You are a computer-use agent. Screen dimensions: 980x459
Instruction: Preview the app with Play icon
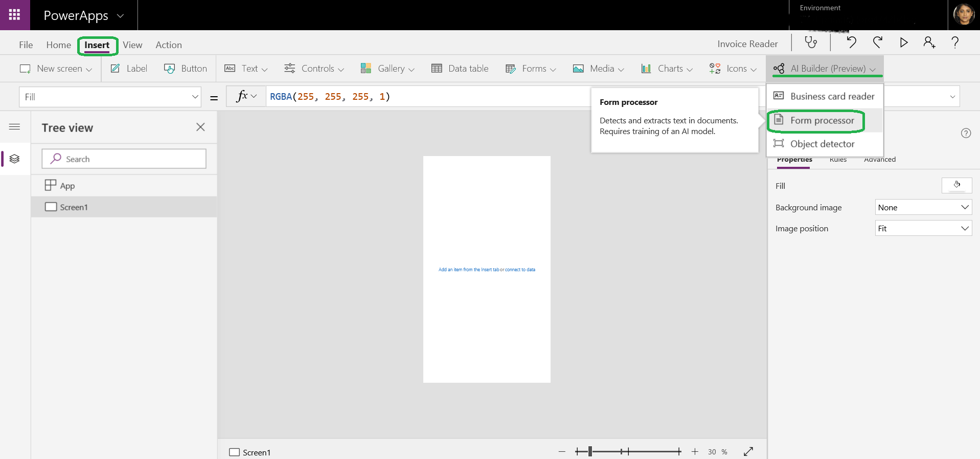[903, 42]
